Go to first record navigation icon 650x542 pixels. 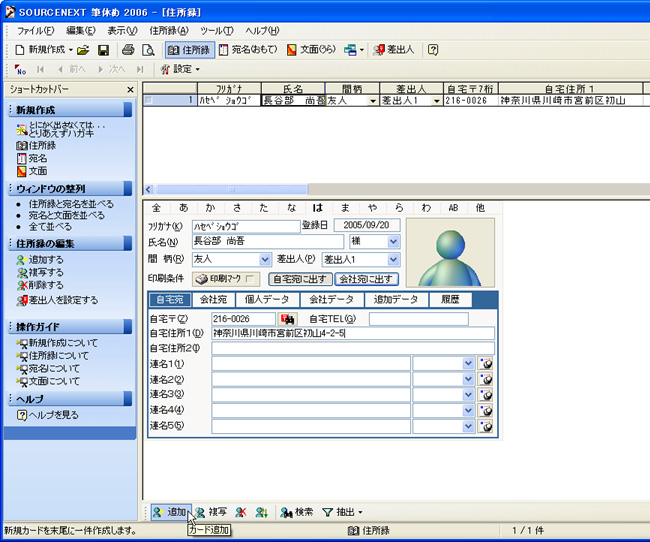(40, 69)
